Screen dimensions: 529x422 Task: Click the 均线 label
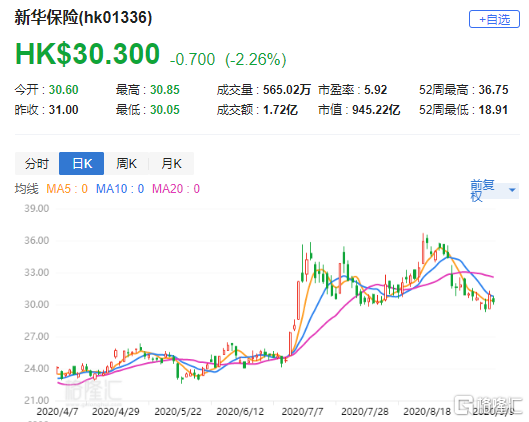click(27, 189)
